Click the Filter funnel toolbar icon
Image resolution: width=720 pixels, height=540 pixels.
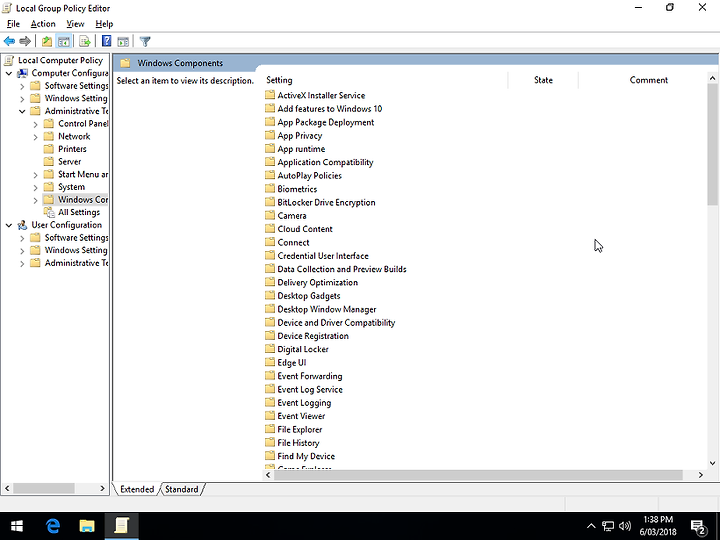click(145, 41)
